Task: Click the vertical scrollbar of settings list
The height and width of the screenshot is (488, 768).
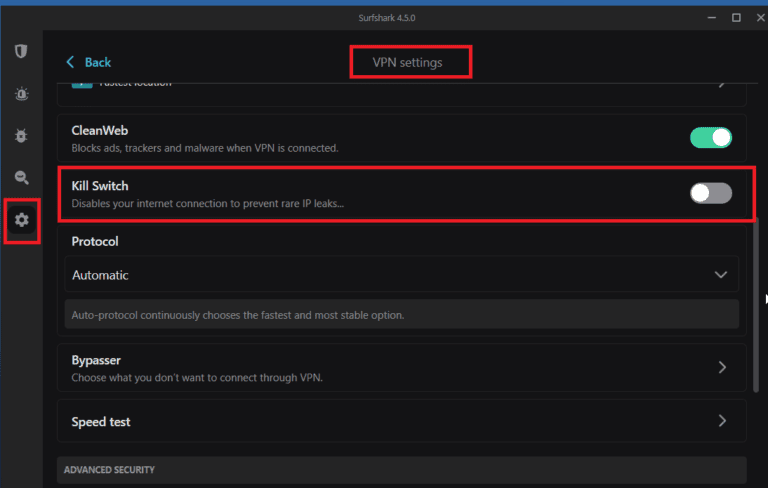Action: 756,306
